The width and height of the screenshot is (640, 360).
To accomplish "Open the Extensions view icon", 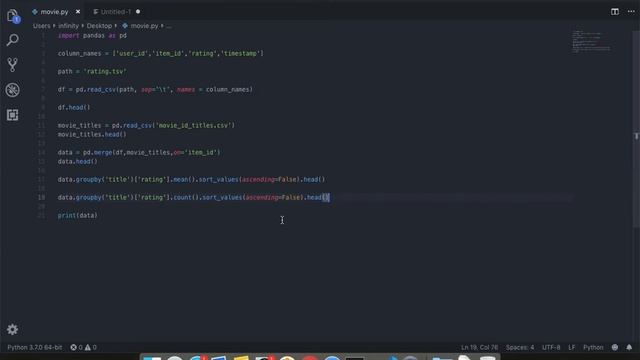I will click(x=13, y=115).
